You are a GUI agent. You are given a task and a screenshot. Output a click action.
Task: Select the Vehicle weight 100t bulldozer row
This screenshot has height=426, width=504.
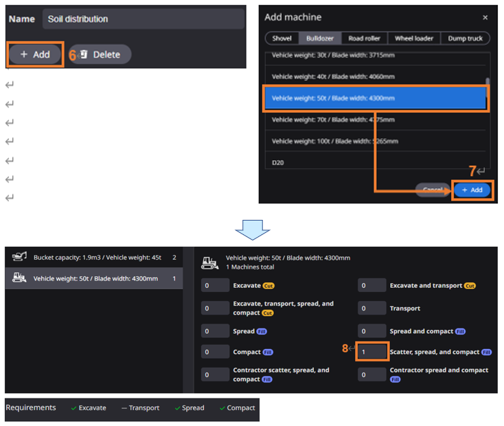click(x=376, y=141)
